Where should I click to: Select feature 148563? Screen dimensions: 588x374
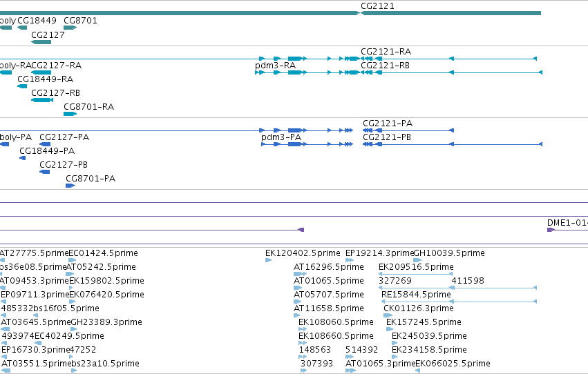(303, 357)
